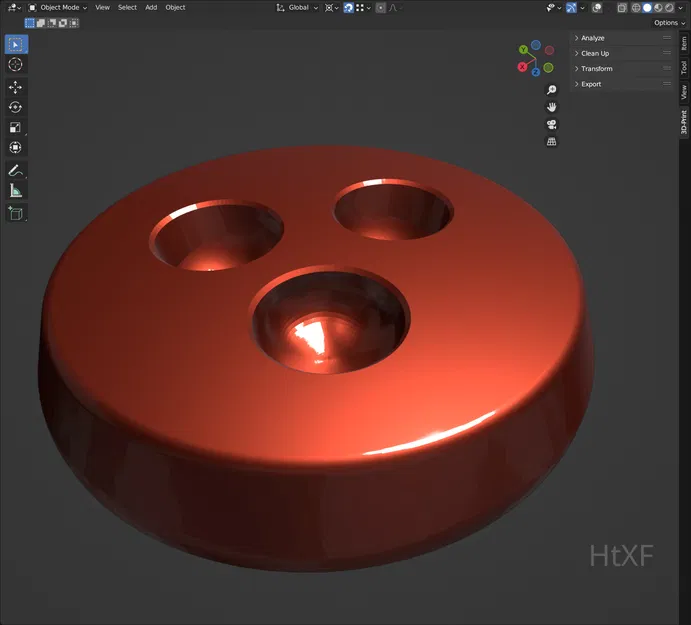Open the Options dropdown
This screenshot has width=691, height=625.
pyautogui.click(x=669, y=23)
